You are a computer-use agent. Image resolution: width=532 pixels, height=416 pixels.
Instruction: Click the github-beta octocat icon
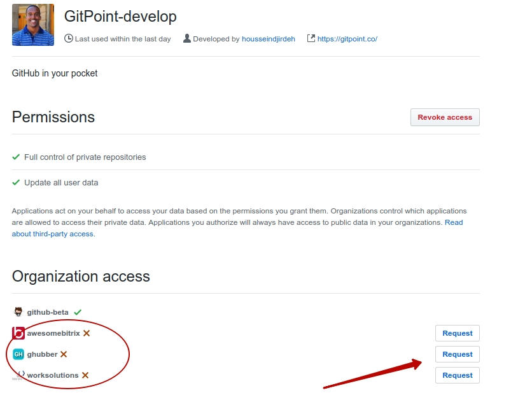(18, 312)
